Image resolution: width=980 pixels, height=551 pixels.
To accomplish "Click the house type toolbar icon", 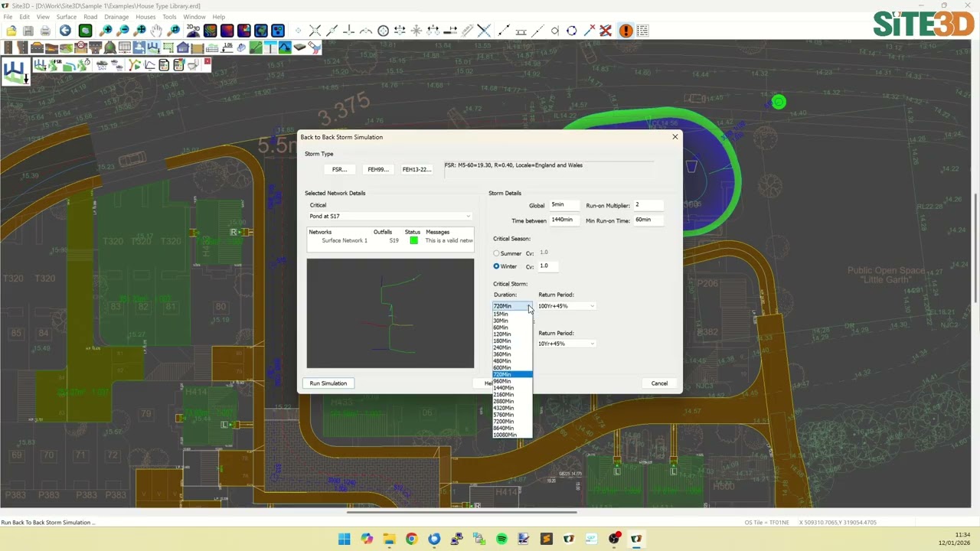I will click(183, 47).
